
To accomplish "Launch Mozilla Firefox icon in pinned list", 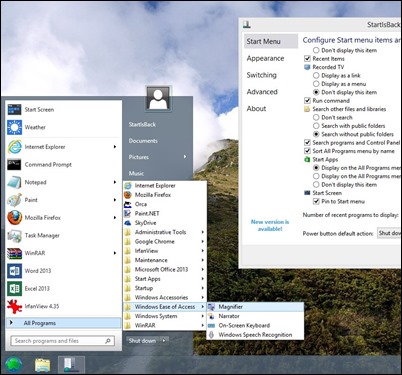I will pyautogui.click(x=14, y=218).
